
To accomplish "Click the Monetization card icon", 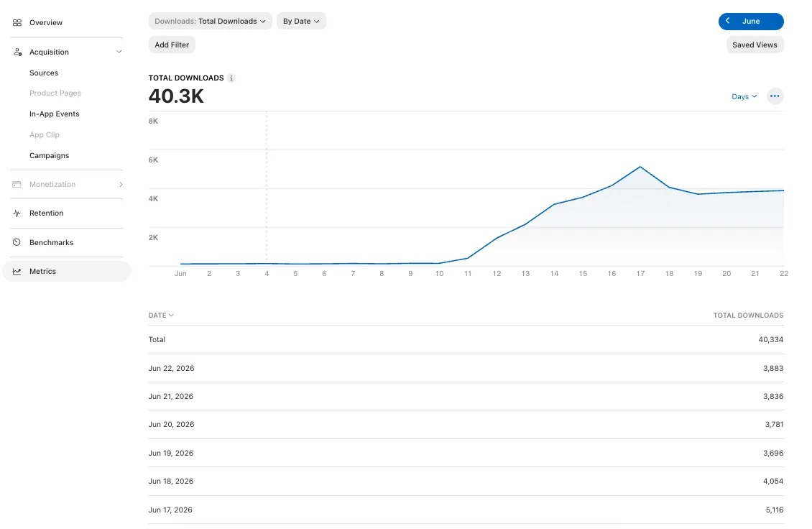I will click(x=17, y=185).
